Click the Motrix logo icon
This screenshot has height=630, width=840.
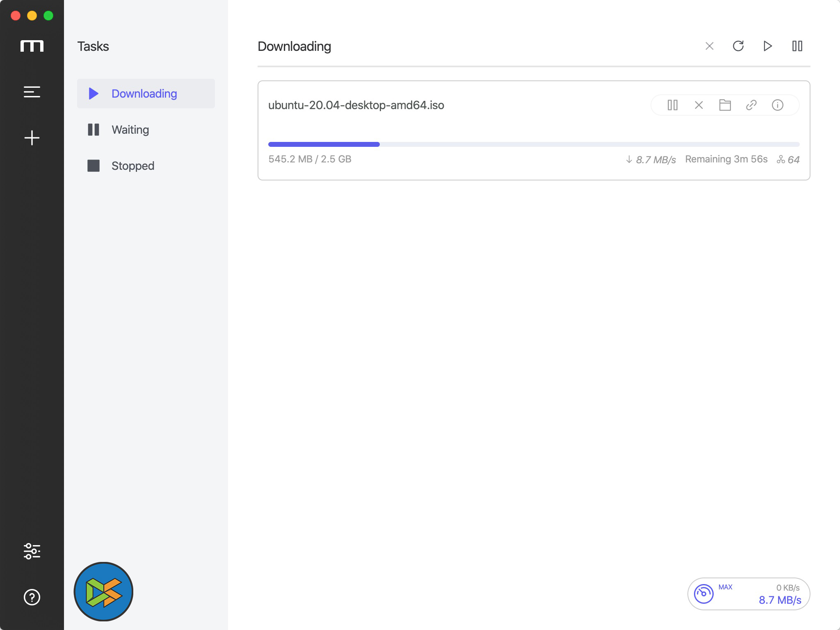(32, 46)
